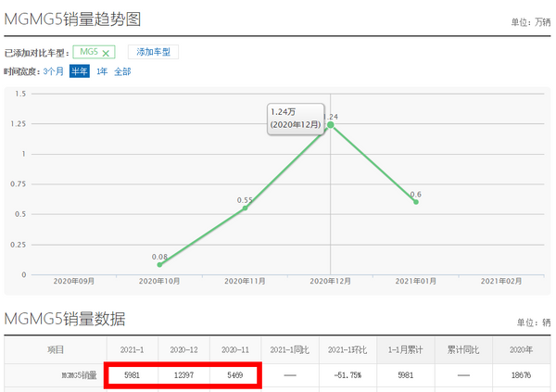This screenshot has height=392, width=556.
Task: Click the MGMG5销量趋势图 heading
Action: 72,19
